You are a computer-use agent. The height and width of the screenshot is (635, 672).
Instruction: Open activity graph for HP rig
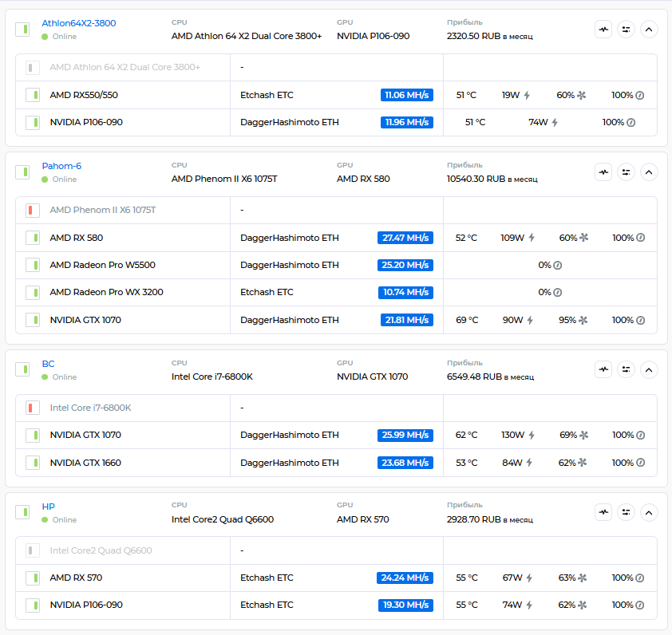[x=603, y=512]
